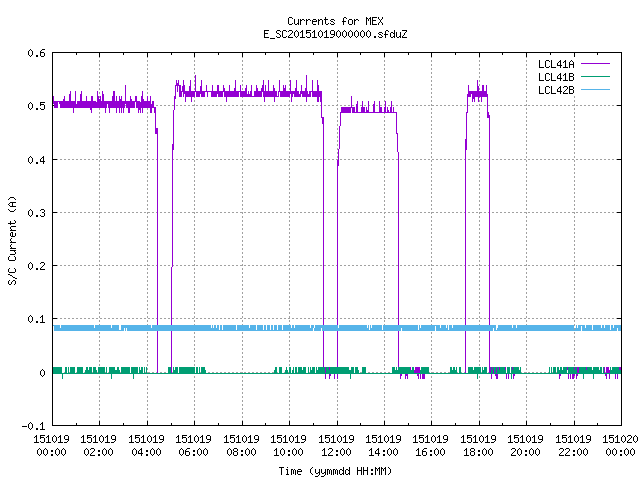
Task: Click the blue line sample beside LCL42B
Action: click(595, 90)
